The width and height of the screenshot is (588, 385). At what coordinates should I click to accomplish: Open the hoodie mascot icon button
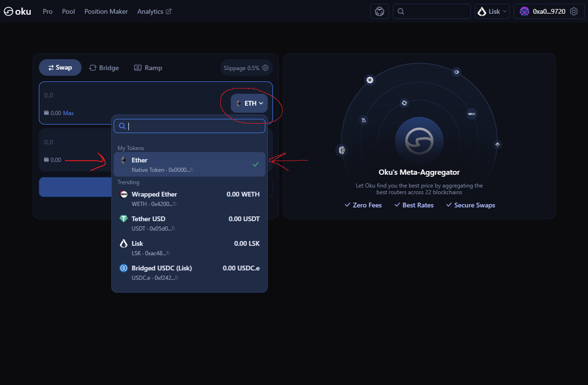point(380,11)
